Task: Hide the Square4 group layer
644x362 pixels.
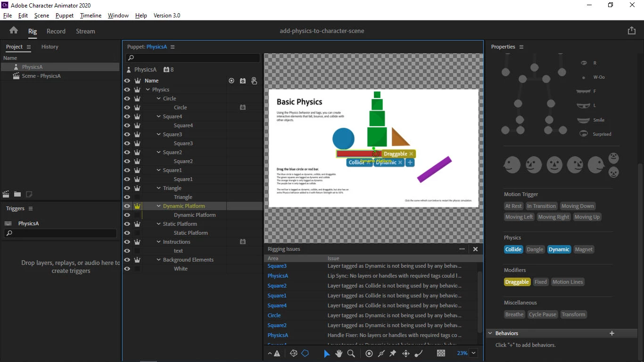Action: click(127, 116)
